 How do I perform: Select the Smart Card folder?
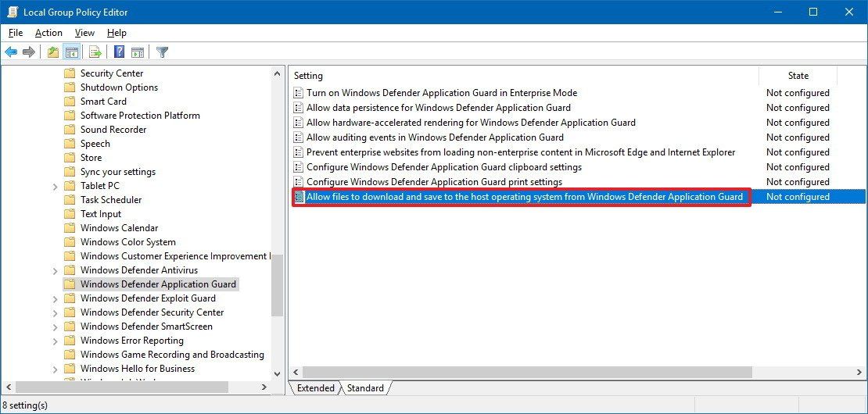coord(103,102)
